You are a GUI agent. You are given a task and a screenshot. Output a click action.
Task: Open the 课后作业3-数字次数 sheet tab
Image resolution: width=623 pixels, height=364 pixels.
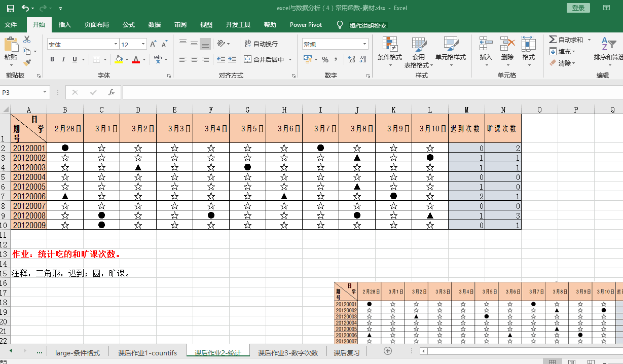[287, 352]
